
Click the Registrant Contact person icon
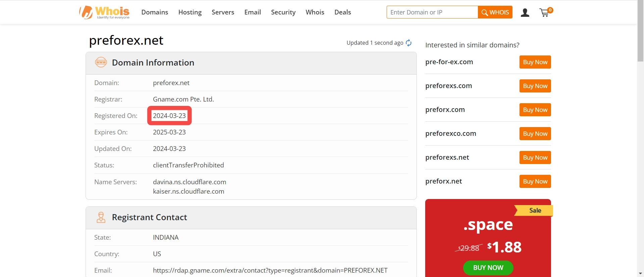click(101, 217)
